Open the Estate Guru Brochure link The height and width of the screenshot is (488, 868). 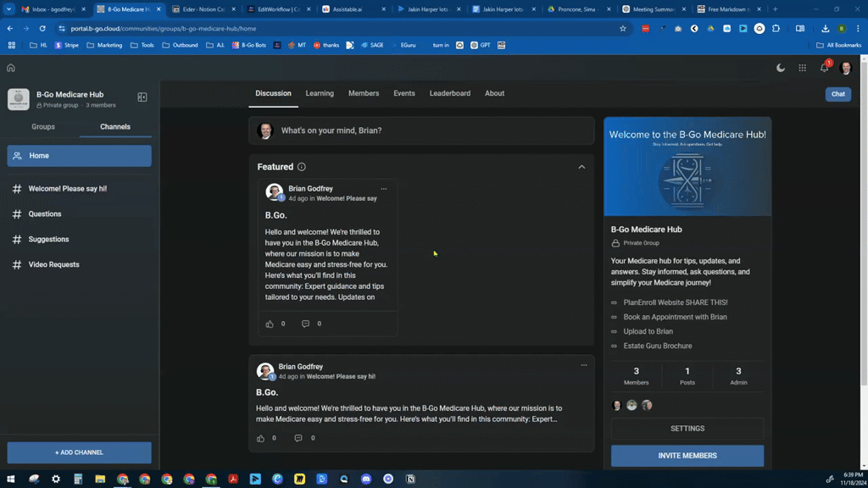(658, 346)
